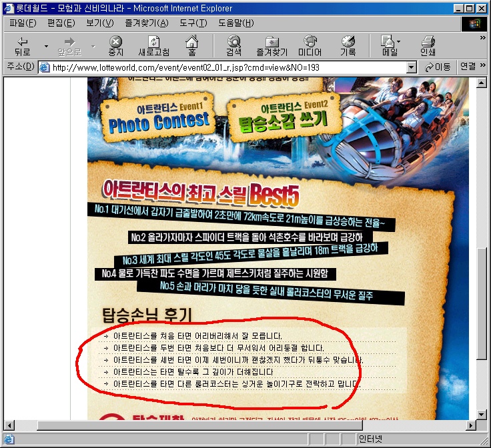Click the 'No.1 대기선에서 갑자기 급출발' line
Viewport: 491px width, 448px height.
(x=240, y=217)
